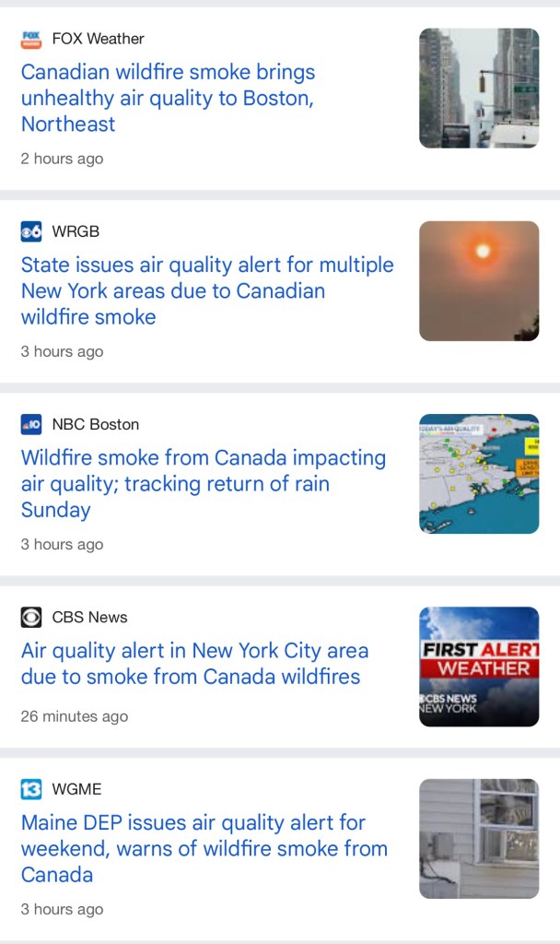
Task: Click the WGME source name text
Action: [x=76, y=789]
